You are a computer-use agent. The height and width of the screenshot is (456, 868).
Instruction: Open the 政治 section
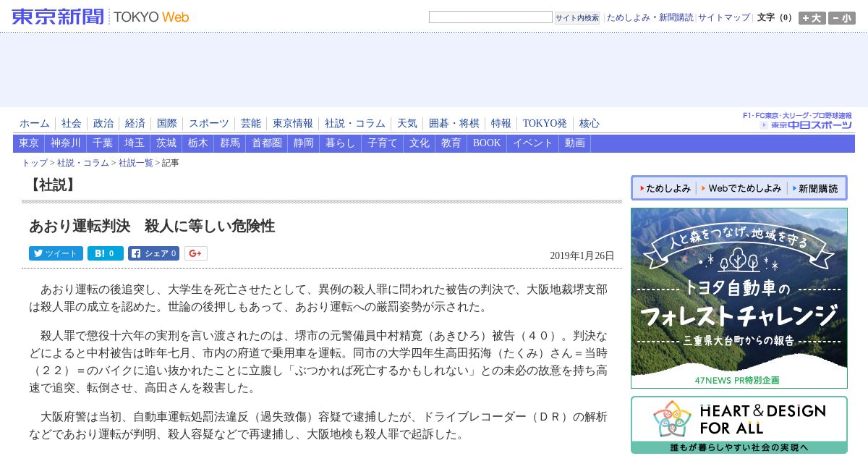(103, 124)
